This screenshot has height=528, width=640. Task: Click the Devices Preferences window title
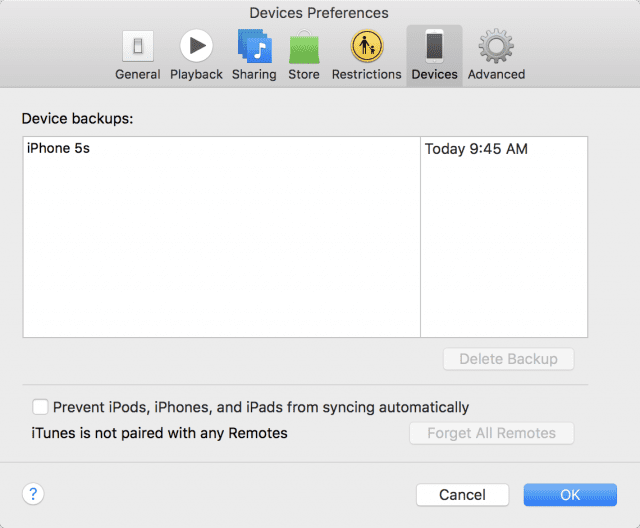319,13
